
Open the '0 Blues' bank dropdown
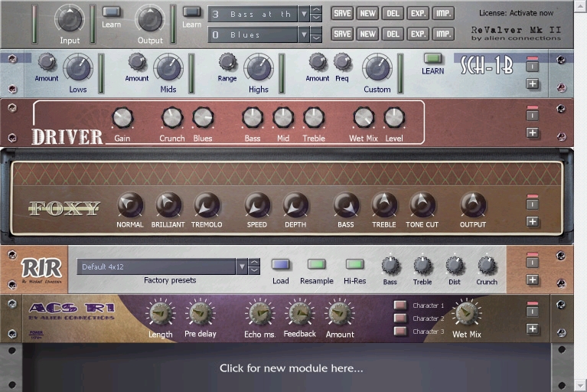304,34
